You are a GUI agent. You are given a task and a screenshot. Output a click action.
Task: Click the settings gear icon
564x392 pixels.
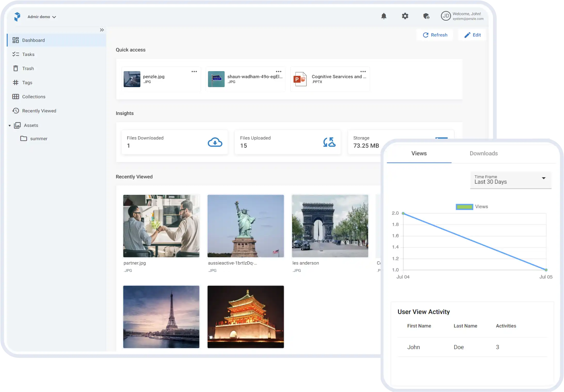pyautogui.click(x=405, y=16)
